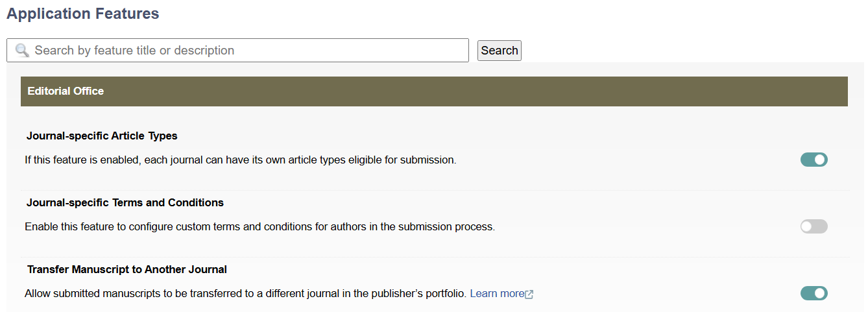The height and width of the screenshot is (312, 868).
Task: Disable the Journal-specific Article Types toggle
Action: [x=814, y=160]
